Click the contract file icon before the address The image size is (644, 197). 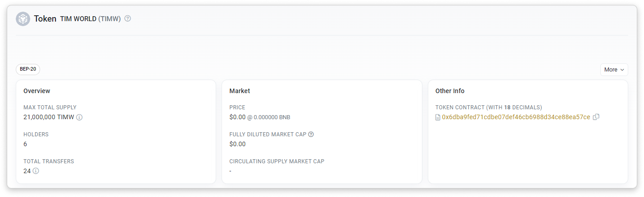[x=438, y=117]
